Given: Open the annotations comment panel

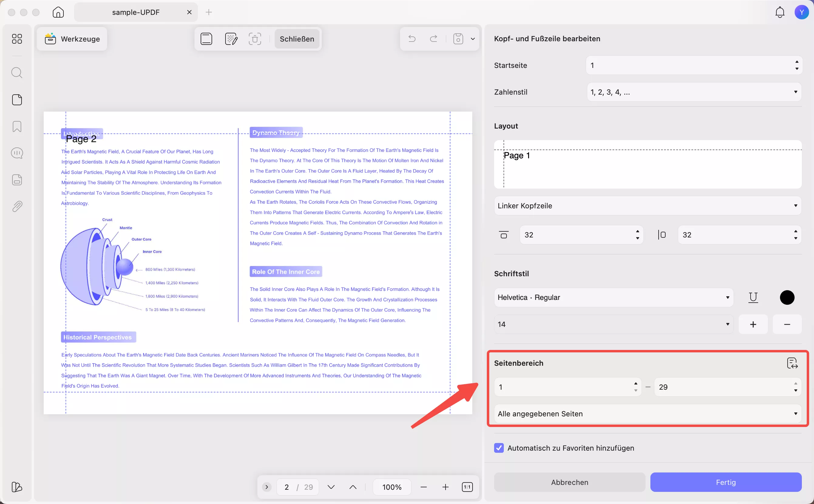Looking at the screenshot, I should [17, 153].
